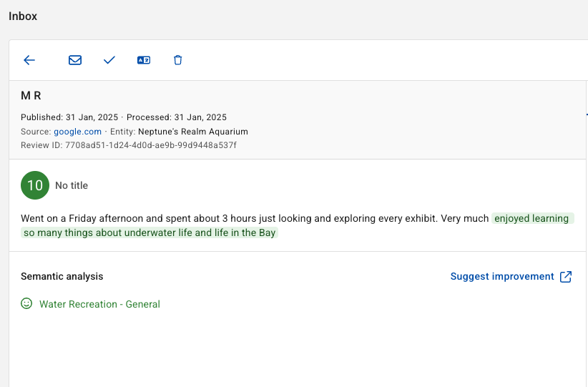Click the highlighted 'enjoyed learning' phrase
This screenshot has width=588, height=387.
click(531, 218)
